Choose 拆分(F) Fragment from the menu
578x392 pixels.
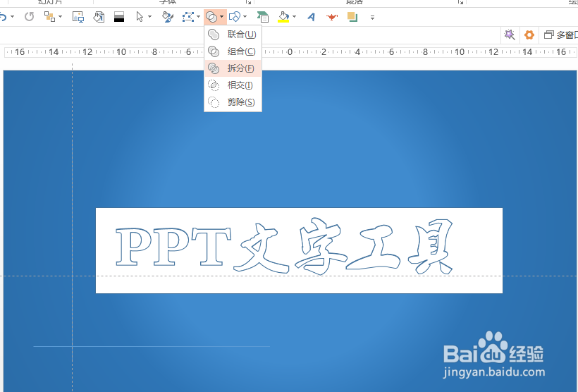[x=233, y=68]
